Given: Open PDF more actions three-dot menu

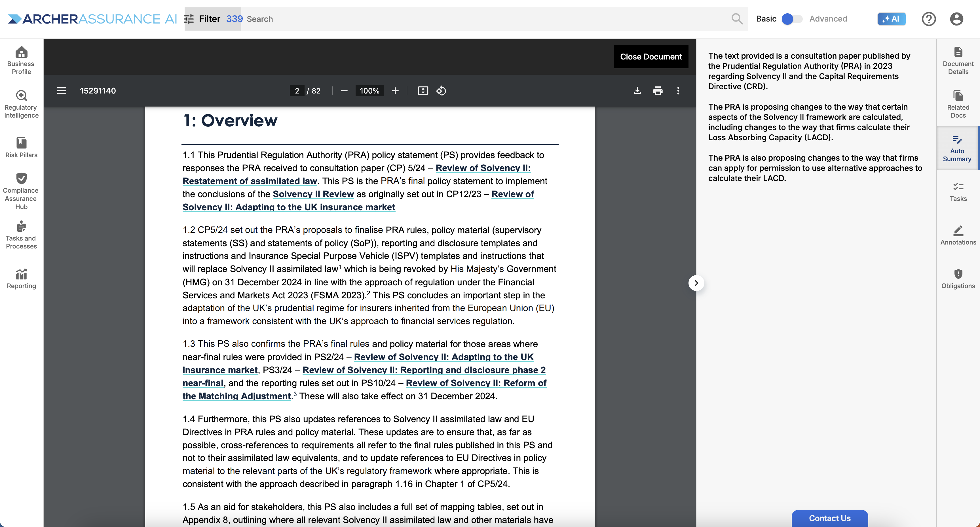Looking at the screenshot, I should tap(678, 90).
